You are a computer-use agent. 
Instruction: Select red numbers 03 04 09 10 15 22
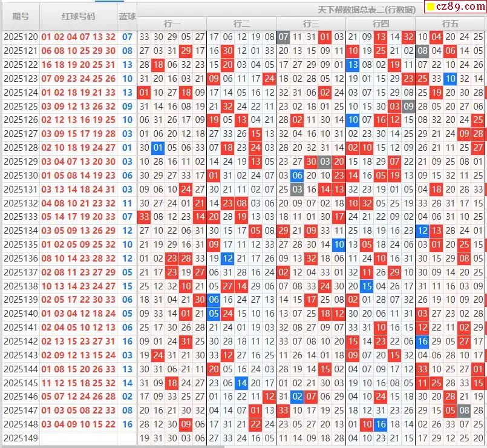tap(78, 424)
